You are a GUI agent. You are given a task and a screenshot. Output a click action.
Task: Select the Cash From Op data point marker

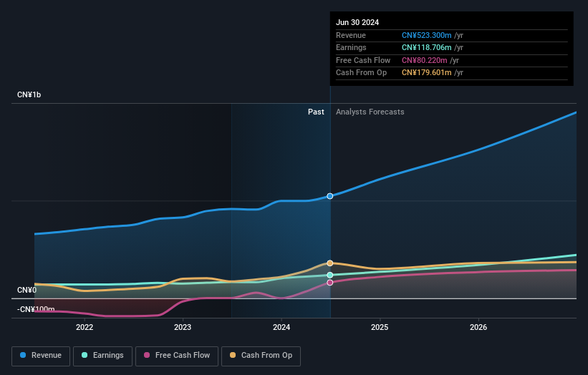click(330, 263)
